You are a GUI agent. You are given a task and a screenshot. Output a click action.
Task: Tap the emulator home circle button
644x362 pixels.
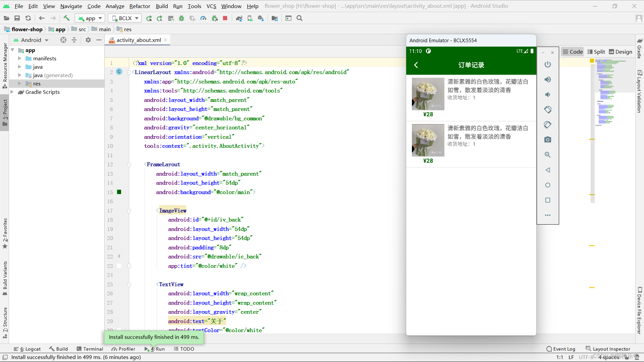pyautogui.click(x=548, y=185)
